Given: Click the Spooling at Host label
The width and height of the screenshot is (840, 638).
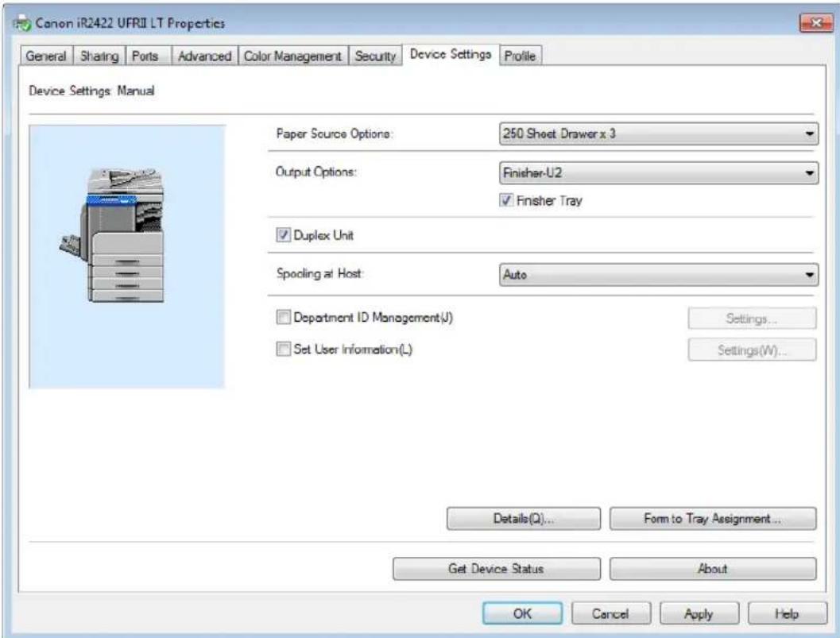Looking at the screenshot, I should tap(319, 274).
